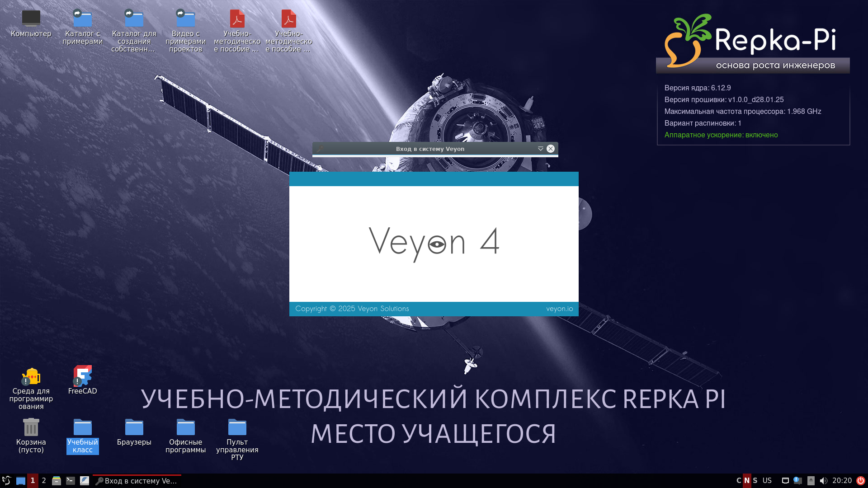Open the volume control slider
Image resolution: width=868 pixels, height=488 pixels.
pyautogui.click(x=824, y=481)
